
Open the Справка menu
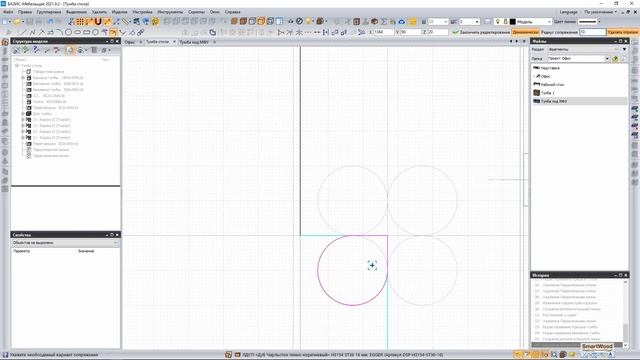click(233, 12)
